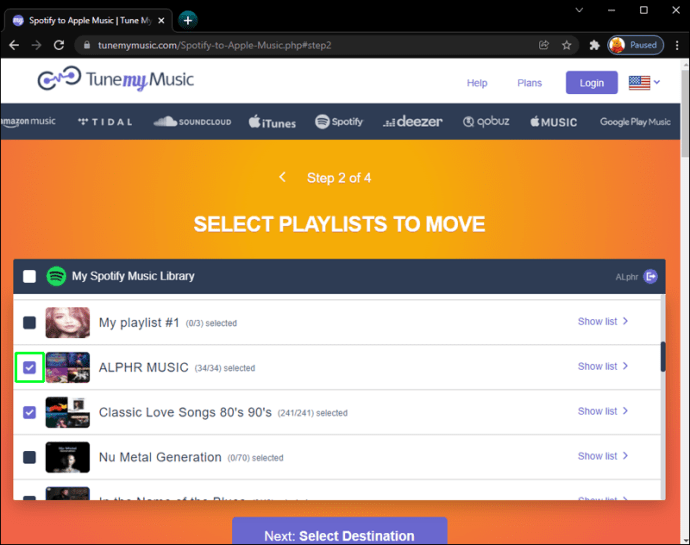Open tab search chevron in title bar
This screenshot has height=545, width=690.
tap(579, 10)
